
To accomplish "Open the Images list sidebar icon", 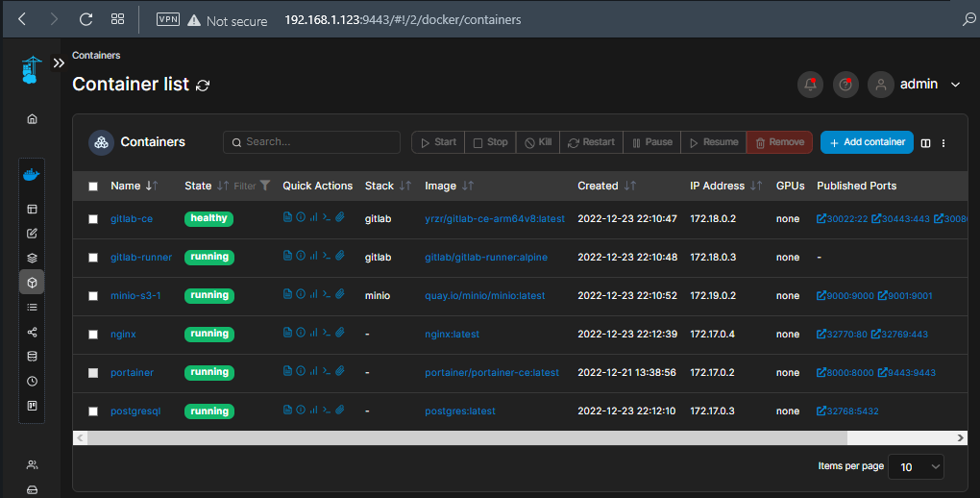I will tap(32, 308).
